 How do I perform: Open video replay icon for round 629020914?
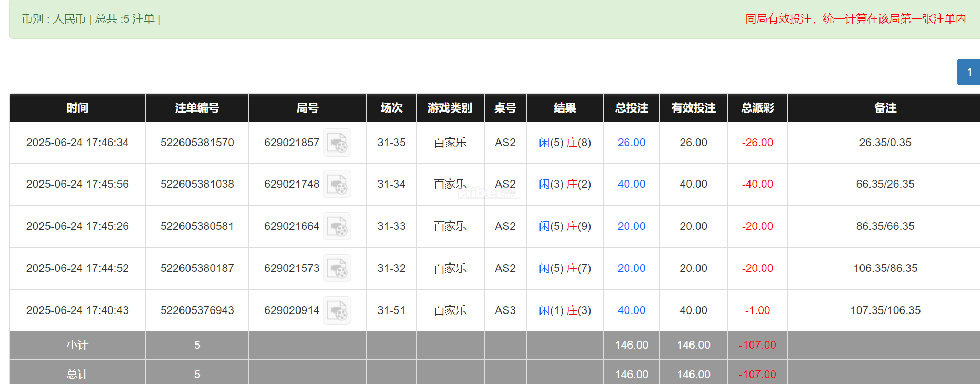point(336,310)
